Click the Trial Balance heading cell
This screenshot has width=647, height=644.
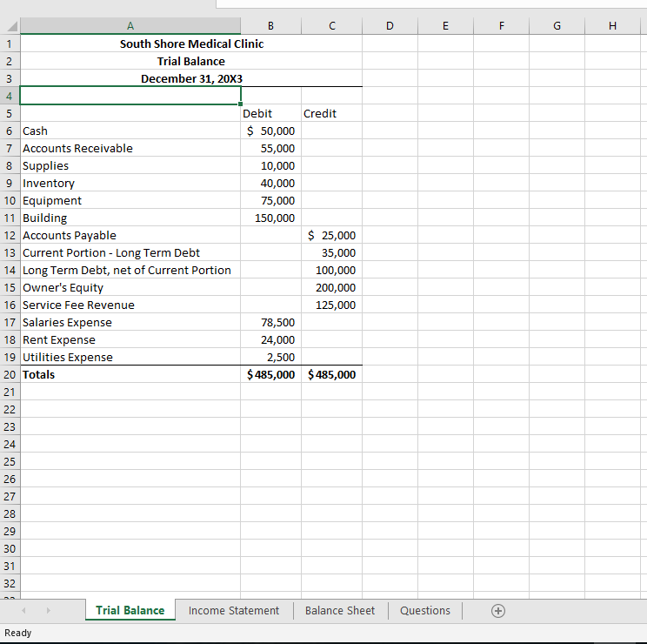(191, 61)
